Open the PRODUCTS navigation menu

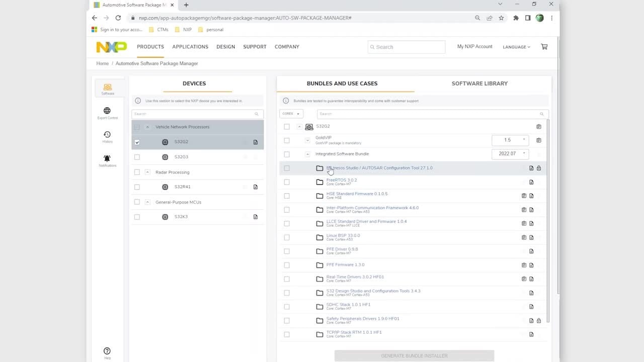coord(150,47)
